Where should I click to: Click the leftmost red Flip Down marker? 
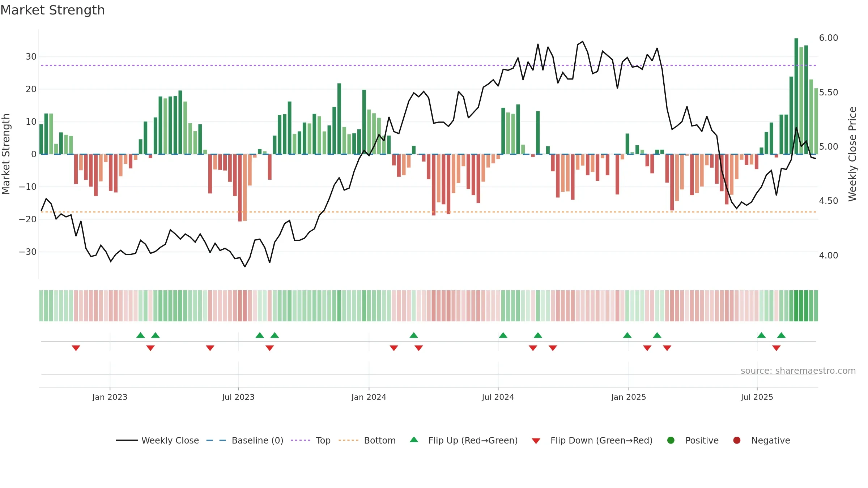(76, 348)
